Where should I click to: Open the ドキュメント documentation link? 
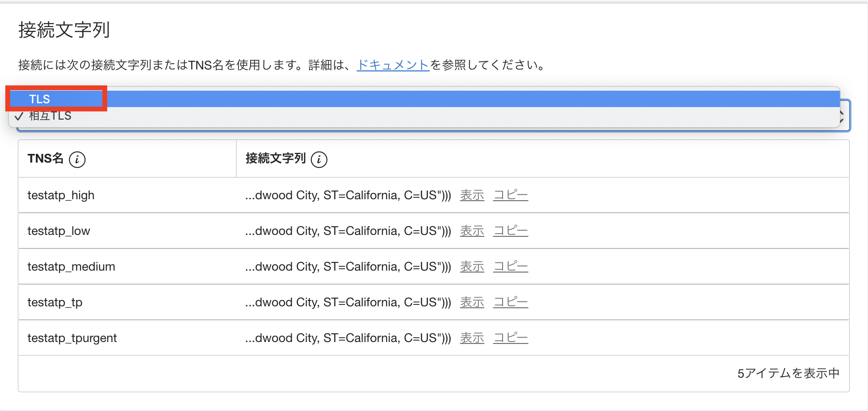tap(393, 65)
